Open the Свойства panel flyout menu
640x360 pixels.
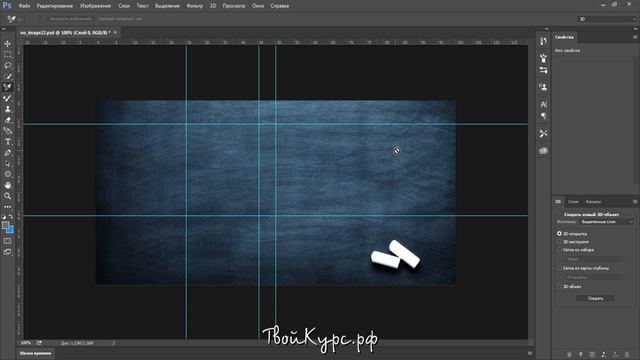[x=635, y=37]
